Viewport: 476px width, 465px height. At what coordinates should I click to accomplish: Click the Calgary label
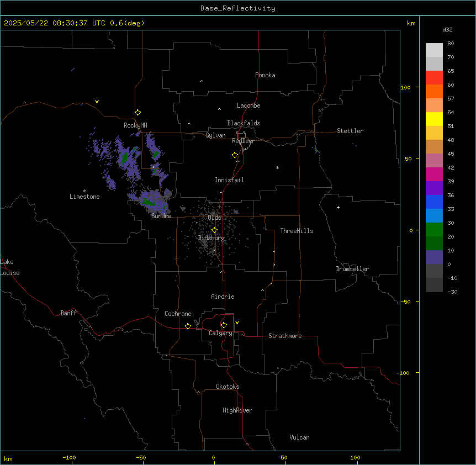(x=221, y=333)
